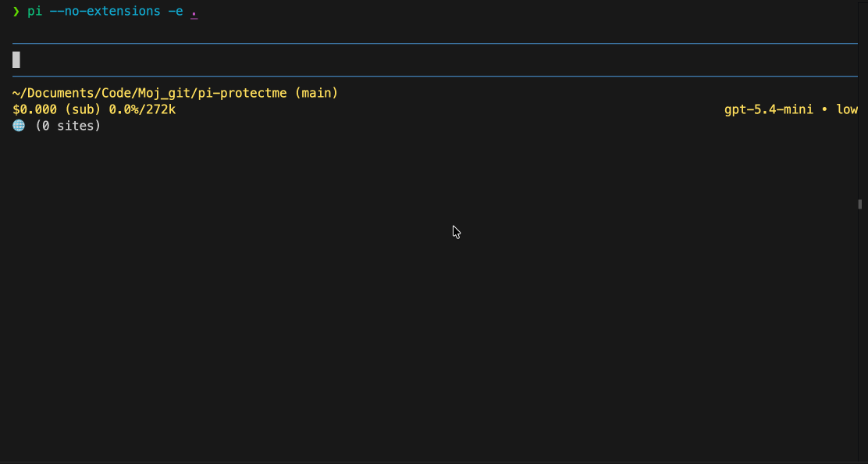The image size is (868, 464).
Task: Click the 'low' reasoning level label
Action: [x=847, y=109]
